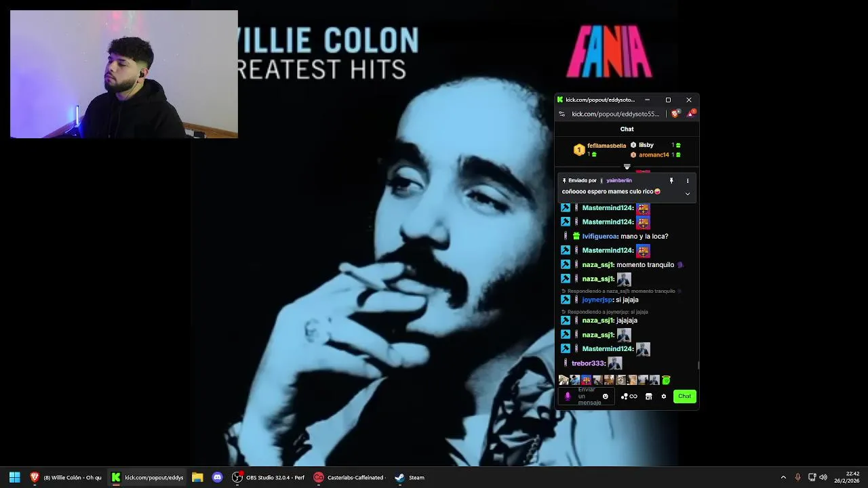Viewport: 868px width, 488px height.
Task: Click trebor333 username in chat
Action: [588, 363]
